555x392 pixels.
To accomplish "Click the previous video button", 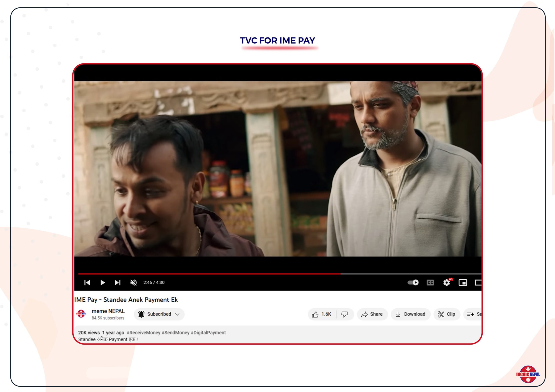I will [x=87, y=282].
